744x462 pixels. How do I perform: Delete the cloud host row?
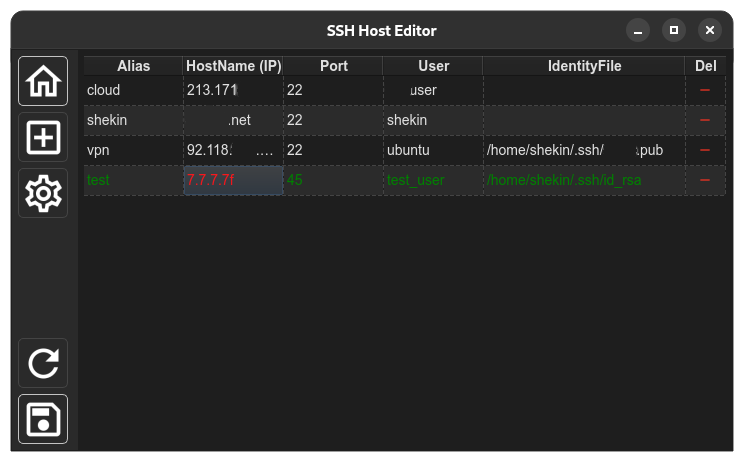click(705, 90)
